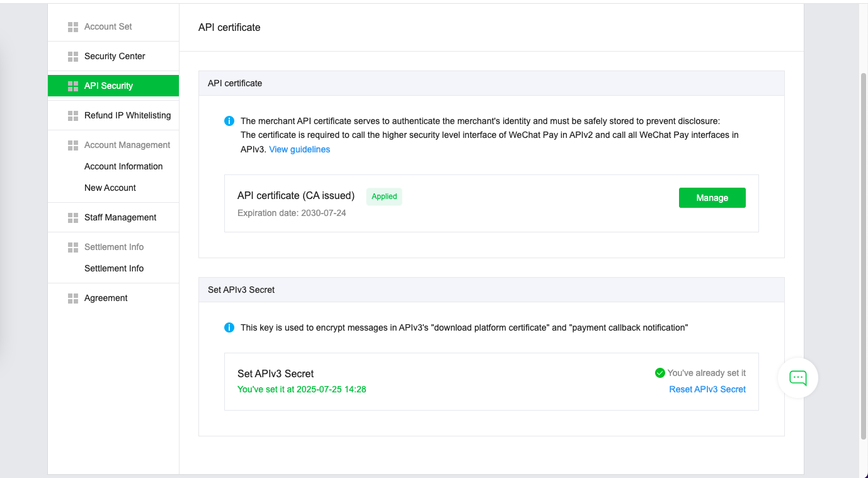The width and height of the screenshot is (868, 478).
Task: Click the green checkmark beside "You've already set it"
Action: [x=660, y=373]
